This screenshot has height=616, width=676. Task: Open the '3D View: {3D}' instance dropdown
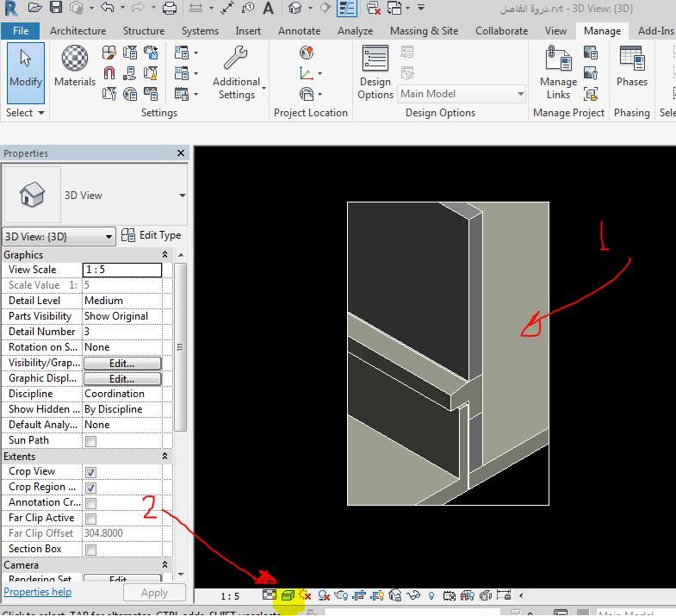click(x=59, y=237)
